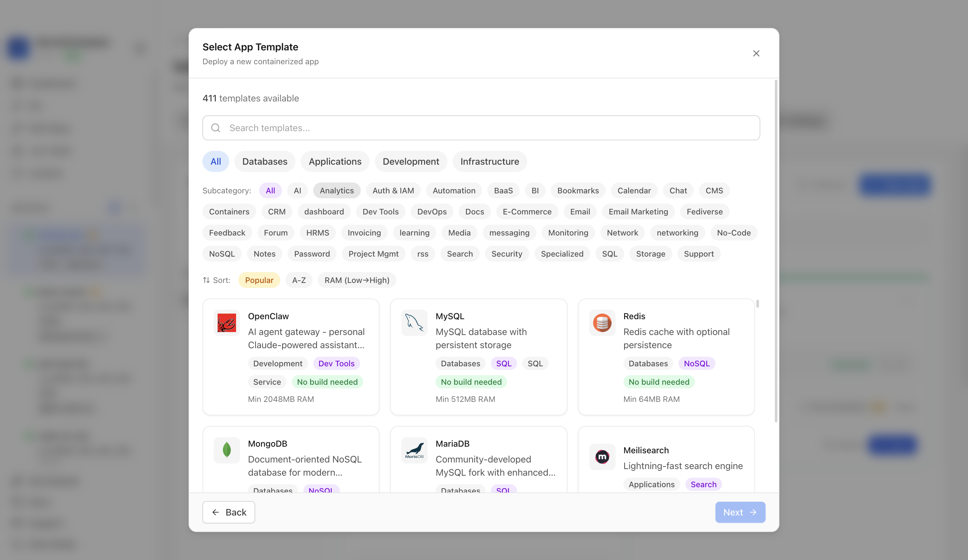968x560 pixels.
Task: Filter by the dashboard subcategory
Action: (x=324, y=211)
